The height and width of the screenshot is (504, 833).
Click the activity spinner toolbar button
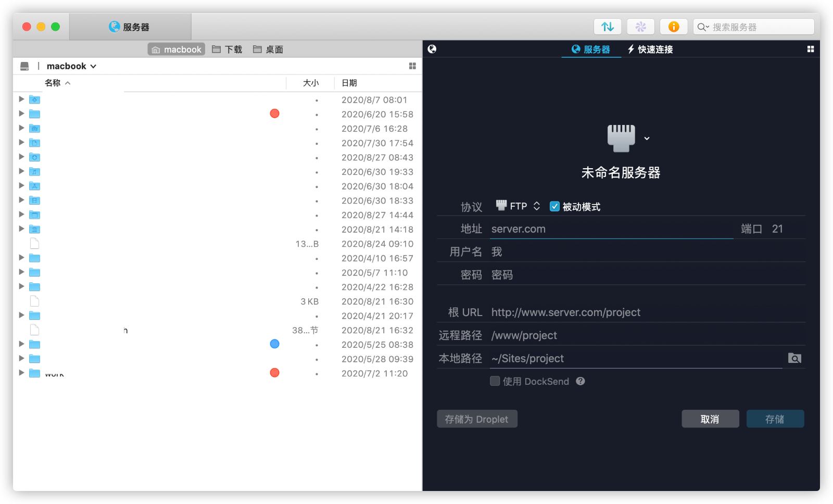(640, 27)
